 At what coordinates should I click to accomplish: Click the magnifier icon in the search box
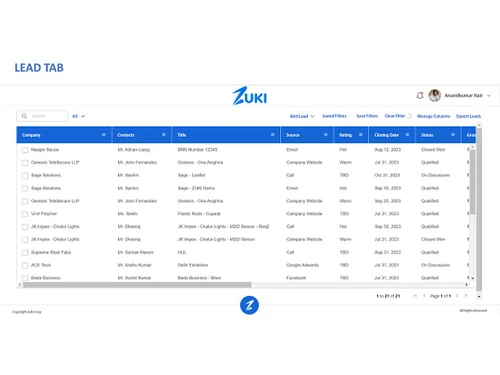click(24, 116)
